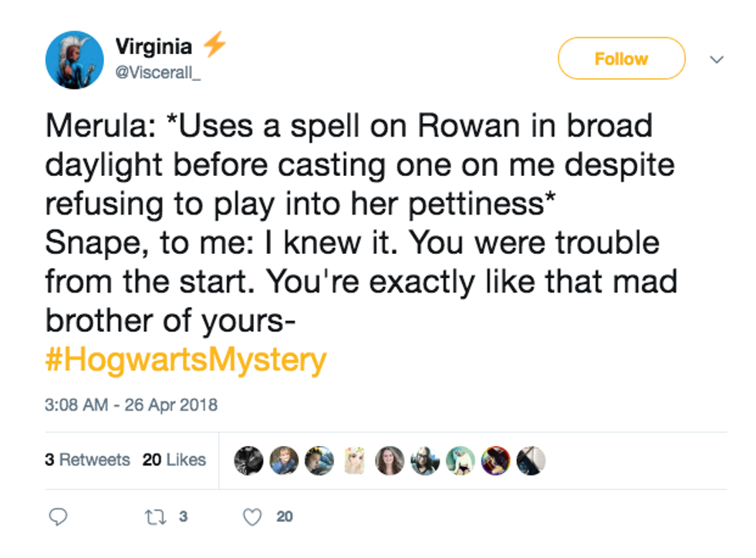Like the tweet with the heart icon
756x558 pixels.
[251, 516]
